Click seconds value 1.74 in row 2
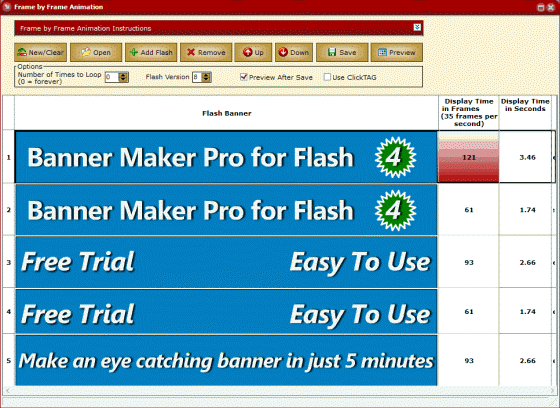 tap(527, 210)
